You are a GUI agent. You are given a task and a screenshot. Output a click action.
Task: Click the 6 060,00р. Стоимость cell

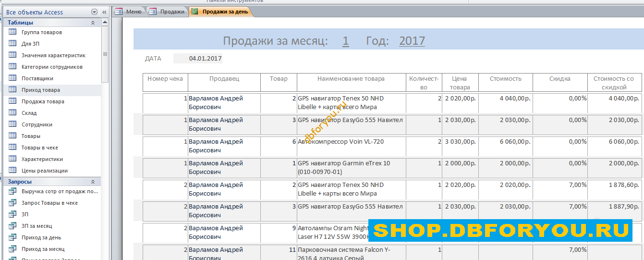point(505,146)
